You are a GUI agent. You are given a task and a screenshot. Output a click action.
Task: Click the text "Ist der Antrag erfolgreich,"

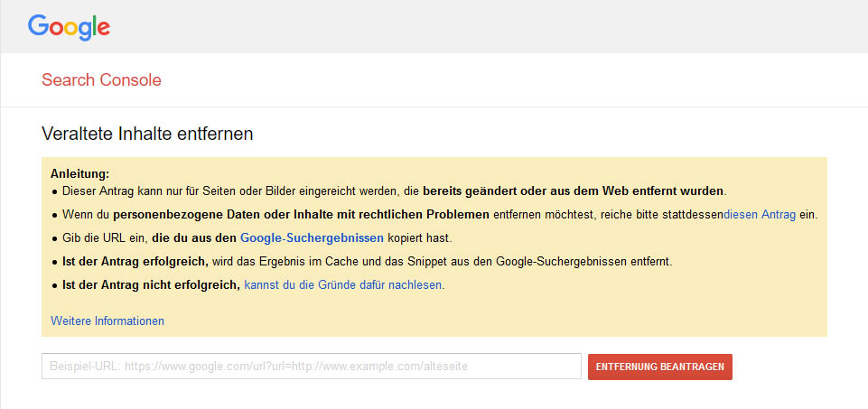135,262
